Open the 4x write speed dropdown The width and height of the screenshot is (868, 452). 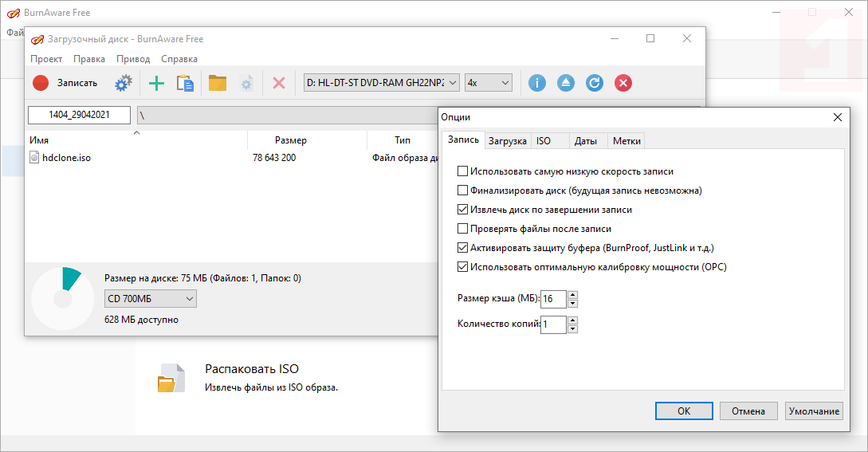[489, 83]
